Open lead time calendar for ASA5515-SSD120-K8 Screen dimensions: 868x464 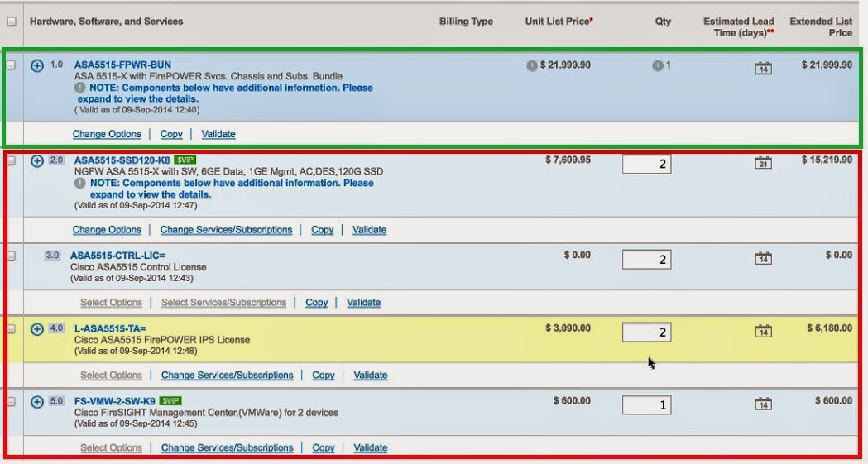[764, 163]
